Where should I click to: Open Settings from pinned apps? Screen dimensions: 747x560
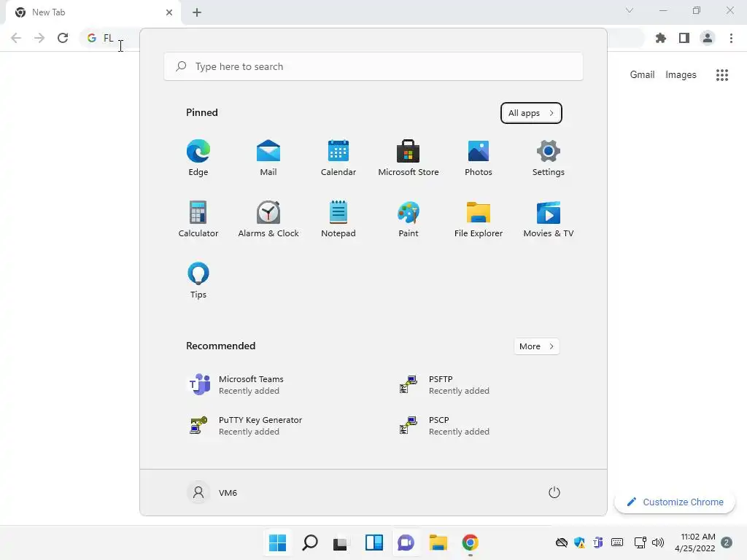(x=549, y=158)
